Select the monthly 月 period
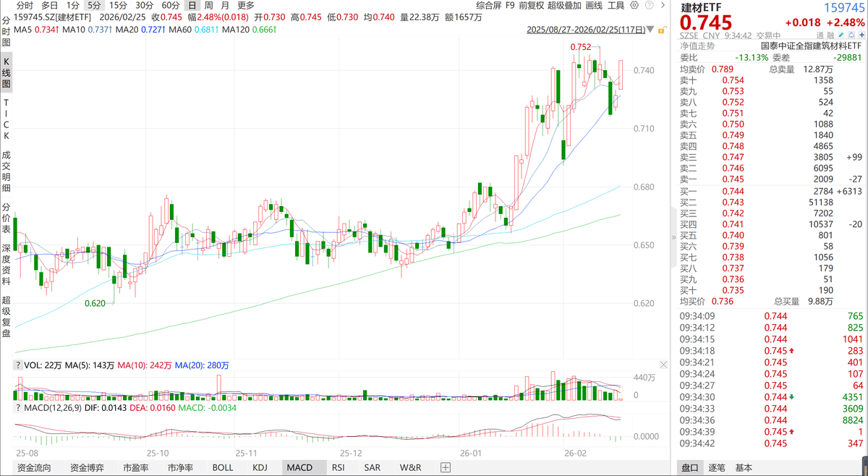Screen dimensions: 868x476 pyautogui.click(x=226, y=5)
